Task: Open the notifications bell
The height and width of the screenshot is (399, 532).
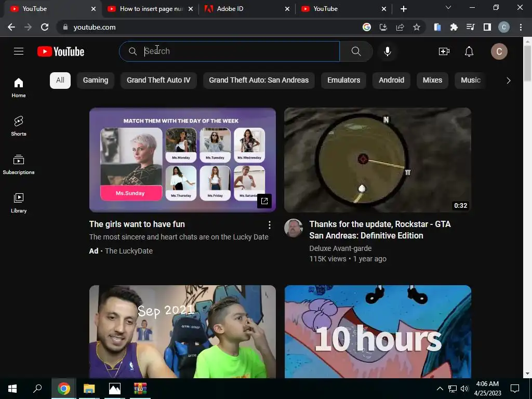Action: point(469,51)
